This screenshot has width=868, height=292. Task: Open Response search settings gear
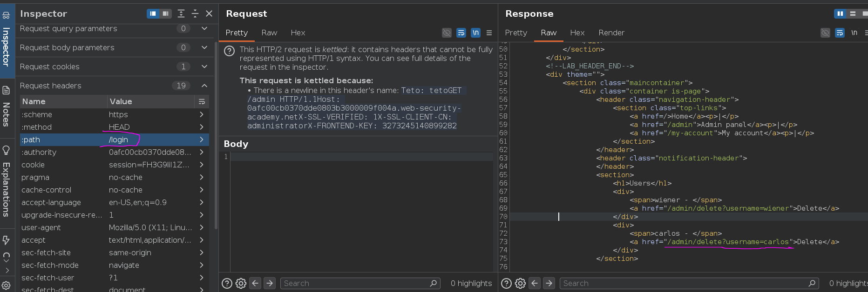pyautogui.click(x=520, y=283)
